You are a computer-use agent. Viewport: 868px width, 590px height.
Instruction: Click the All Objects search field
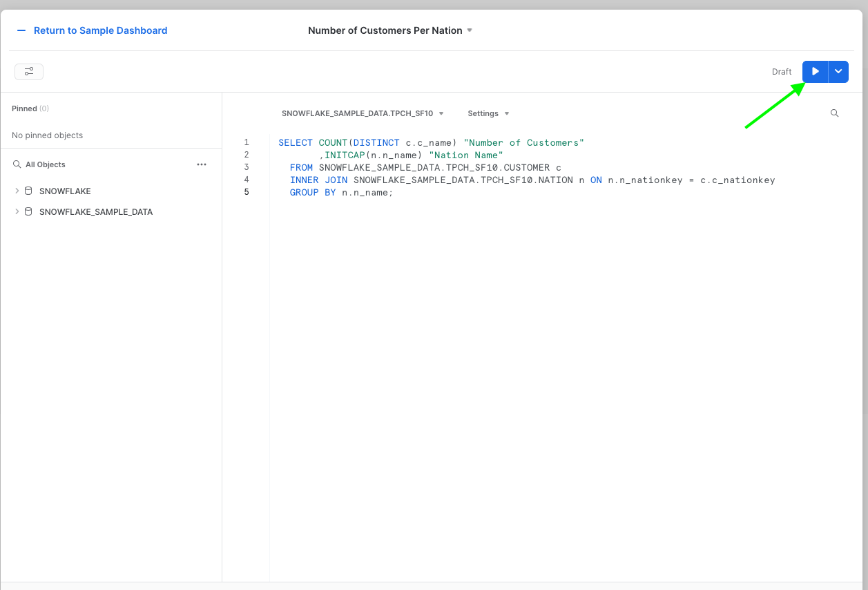coord(104,164)
